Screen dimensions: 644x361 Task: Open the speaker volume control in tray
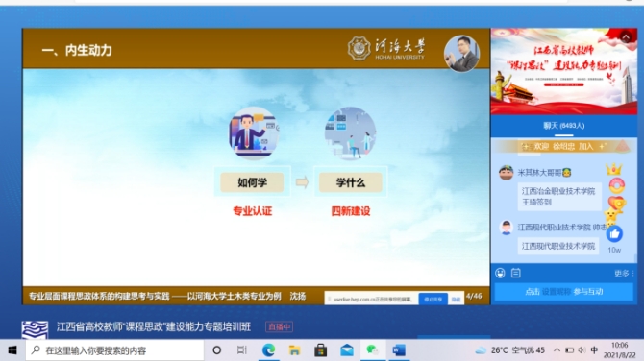(582, 350)
